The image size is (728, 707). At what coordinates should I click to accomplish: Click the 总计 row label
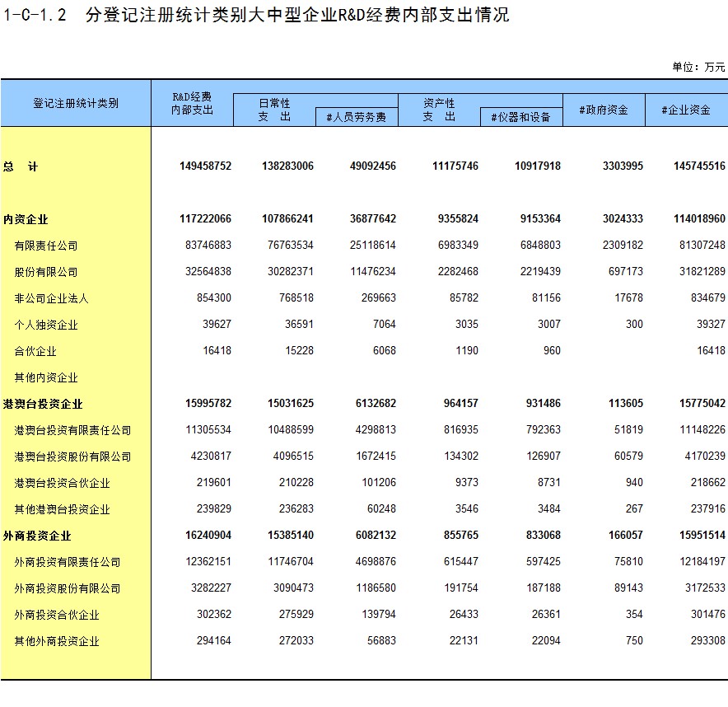click(x=21, y=166)
